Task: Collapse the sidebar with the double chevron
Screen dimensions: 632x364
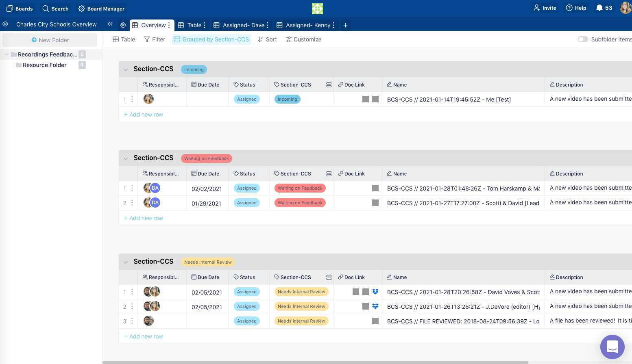Action: 110,24
